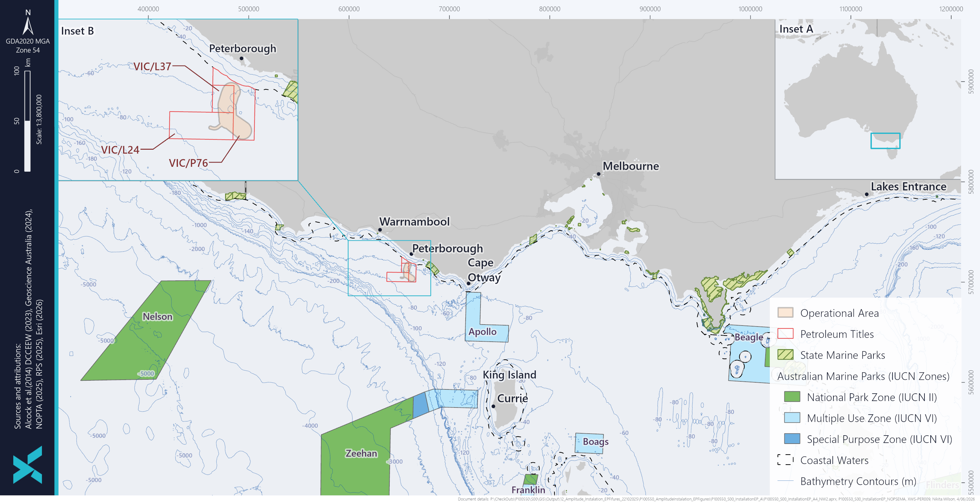Image resolution: width=980 pixels, height=503 pixels.
Task: Click the 'Boags' marine park label
Action: pyautogui.click(x=596, y=441)
